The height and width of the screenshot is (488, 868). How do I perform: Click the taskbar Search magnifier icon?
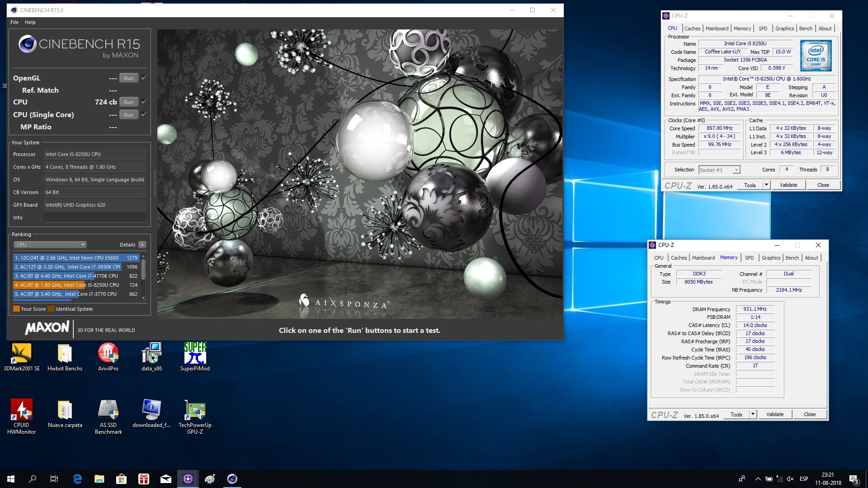[33, 479]
